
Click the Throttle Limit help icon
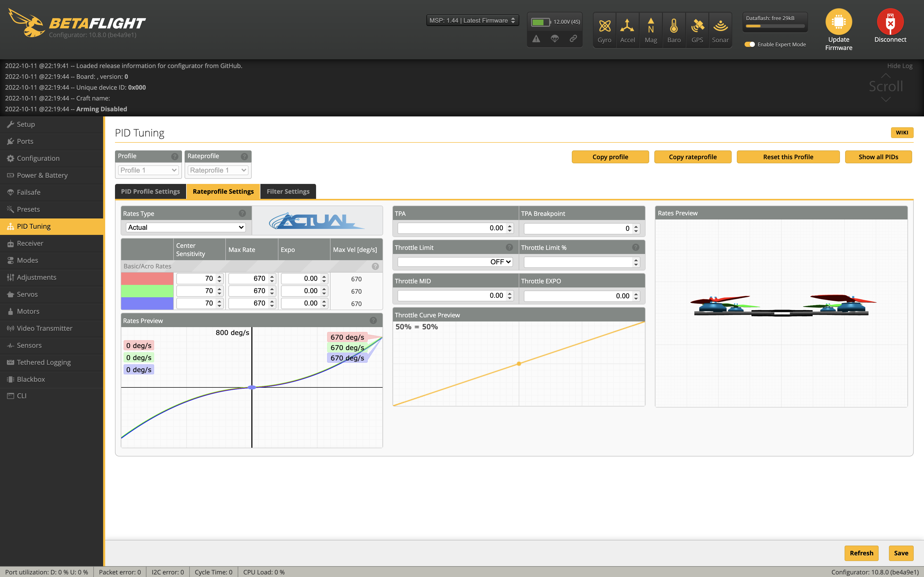[x=509, y=247]
